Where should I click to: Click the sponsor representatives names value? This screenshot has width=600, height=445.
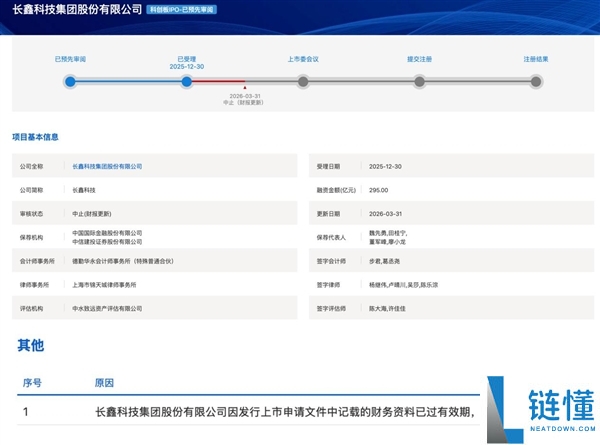pyautogui.click(x=388, y=237)
